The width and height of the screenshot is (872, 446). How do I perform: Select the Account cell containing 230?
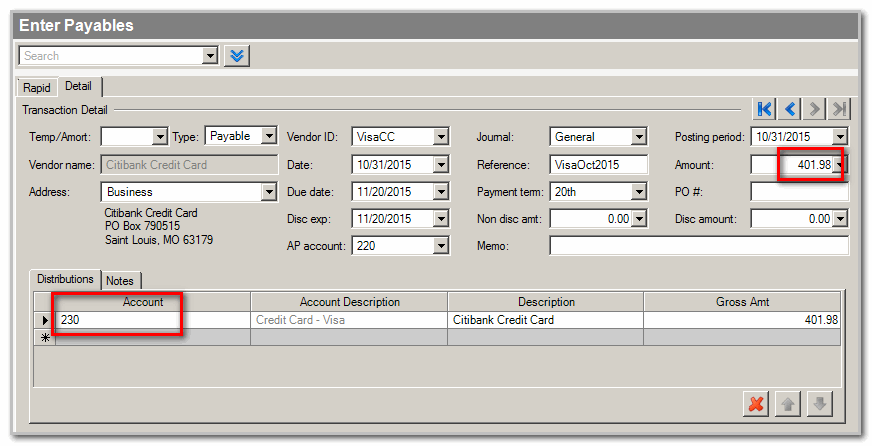coord(150,320)
